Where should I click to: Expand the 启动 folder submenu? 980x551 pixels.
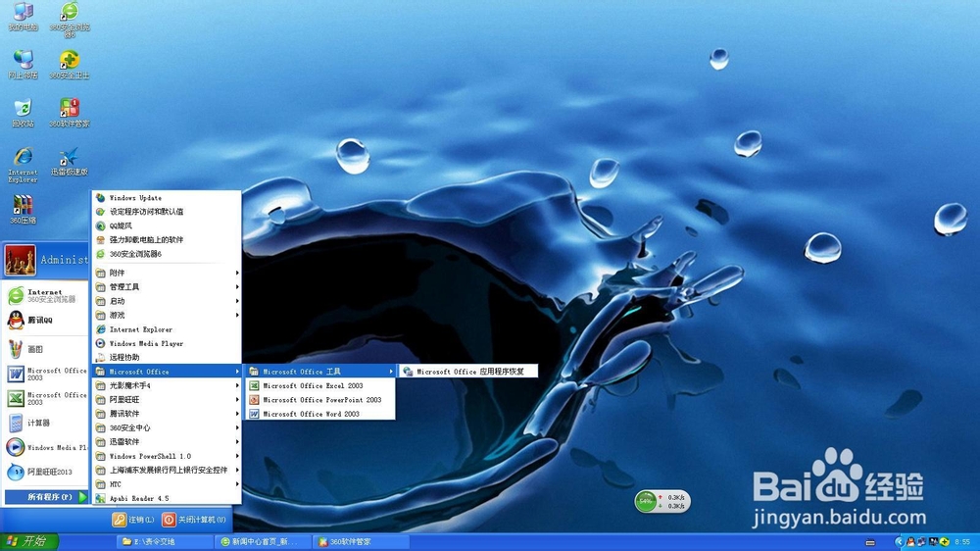(x=167, y=301)
